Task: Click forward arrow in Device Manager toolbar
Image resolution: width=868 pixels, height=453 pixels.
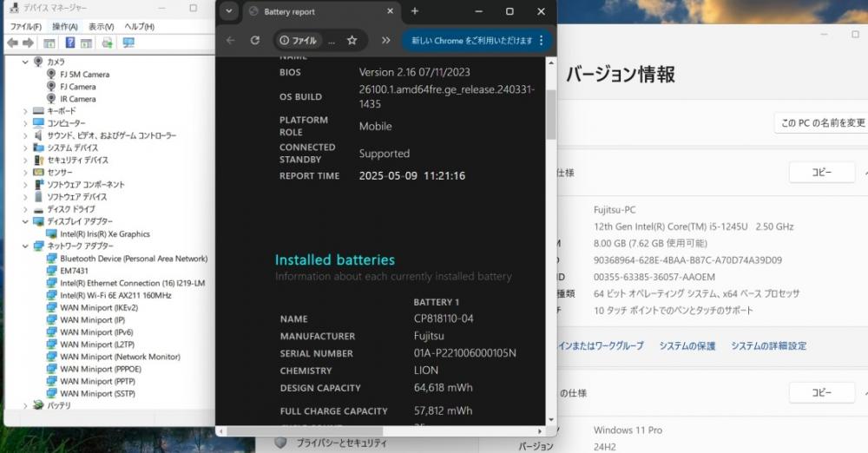Action: (29, 43)
